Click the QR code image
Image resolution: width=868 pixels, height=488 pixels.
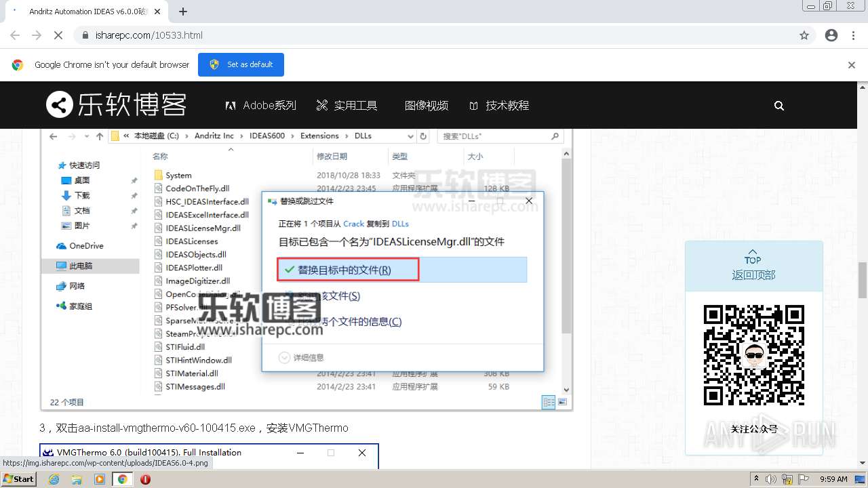[x=754, y=355]
